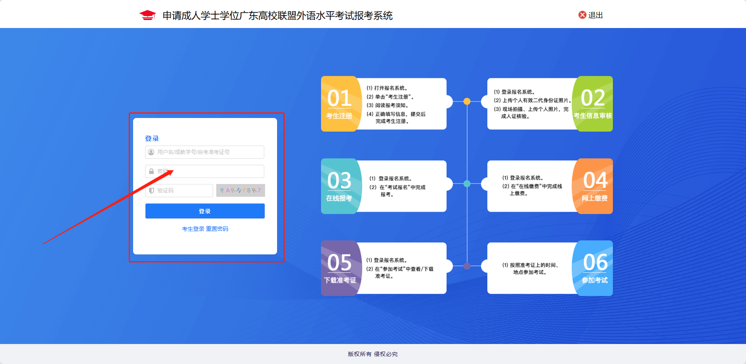Open the 重置密码 reset password link
This screenshot has height=364, width=746.
click(217, 229)
